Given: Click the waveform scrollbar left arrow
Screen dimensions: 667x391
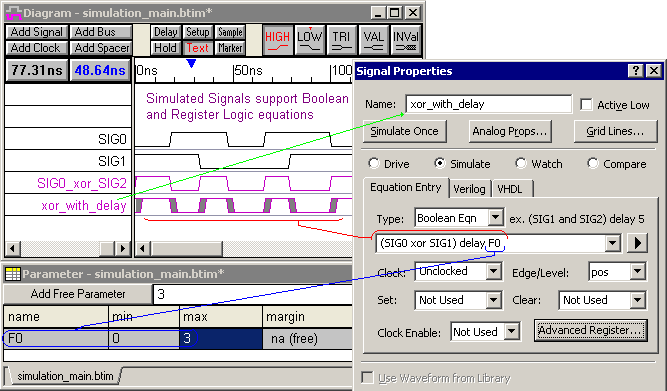Looking at the screenshot, I should [x=143, y=248].
